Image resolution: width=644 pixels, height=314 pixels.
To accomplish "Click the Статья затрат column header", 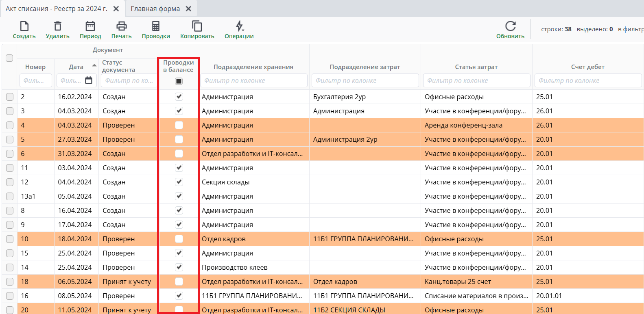I will click(476, 67).
